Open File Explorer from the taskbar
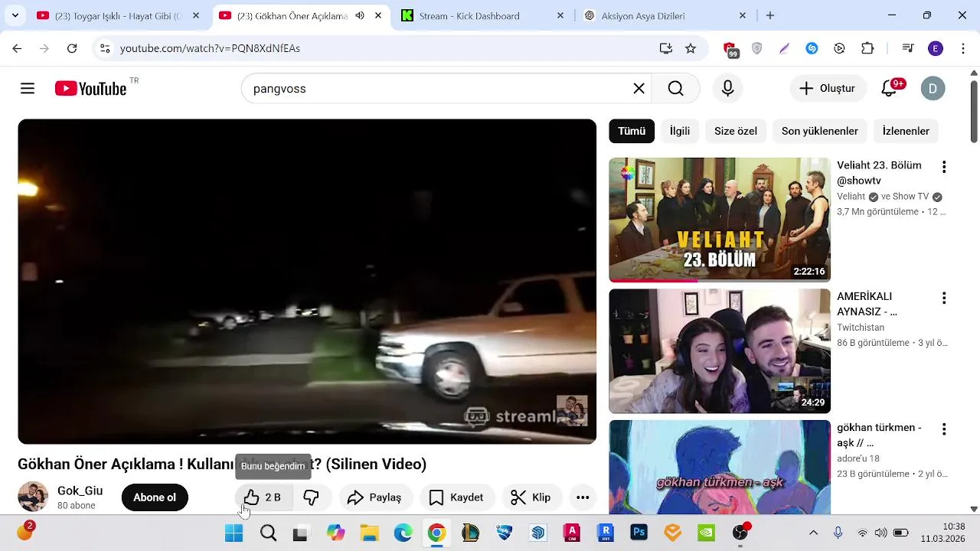Viewport: 980px width, 551px height. 369,533
